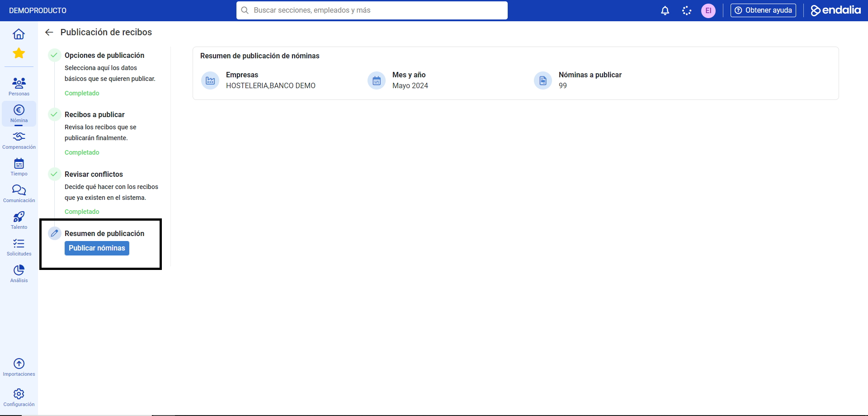Click the DEMOPRODUCTO title
Screen dimensions: 868x416
[x=38, y=10]
